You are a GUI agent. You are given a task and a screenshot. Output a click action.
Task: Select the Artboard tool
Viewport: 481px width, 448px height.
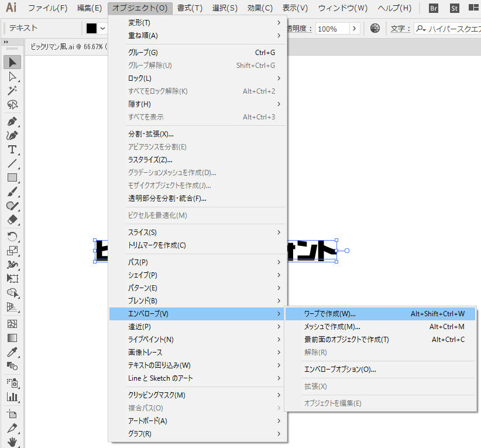(12, 414)
